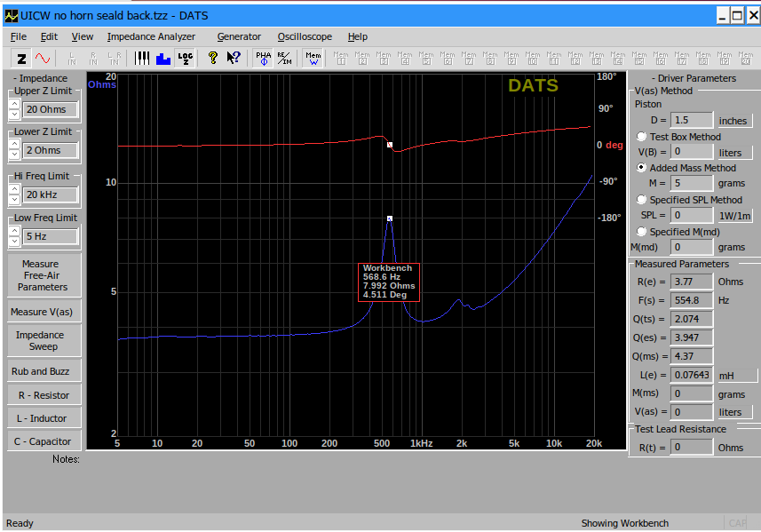Switch to the red sine wave generator icon
The height and width of the screenshot is (532, 761).
[x=43, y=59]
